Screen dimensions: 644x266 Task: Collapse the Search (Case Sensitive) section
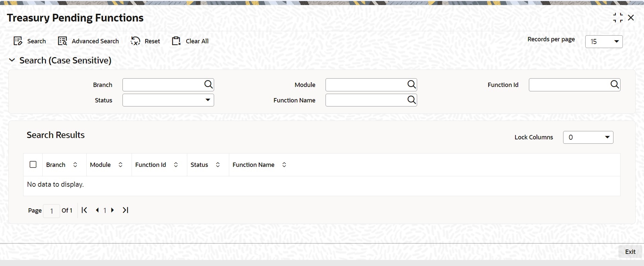tap(12, 60)
